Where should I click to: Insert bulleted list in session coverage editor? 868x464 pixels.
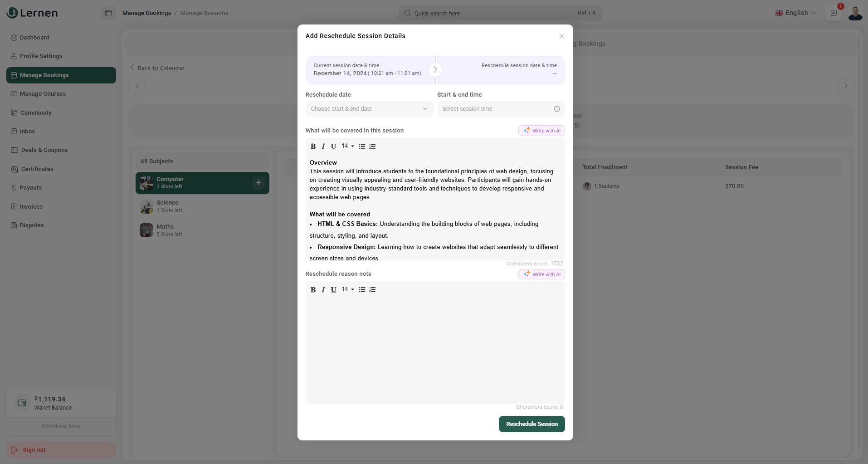(362, 147)
